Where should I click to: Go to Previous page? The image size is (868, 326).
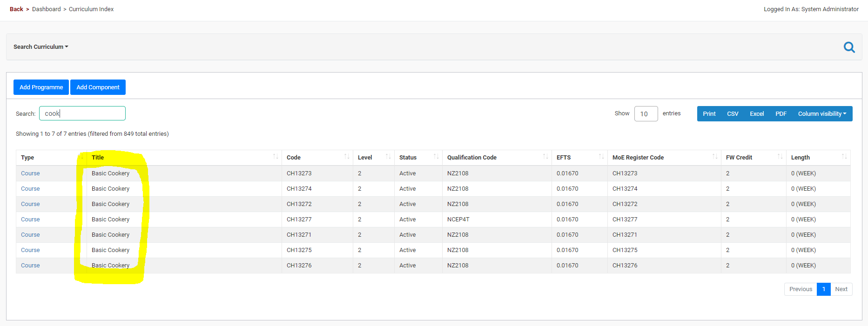coord(801,289)
